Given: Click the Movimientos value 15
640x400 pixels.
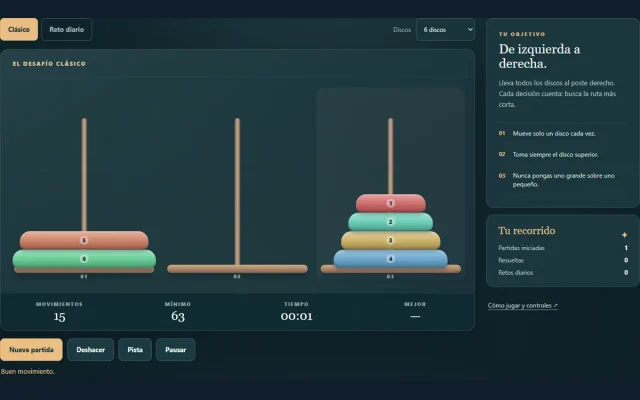Looking at the screenshot, I should click(x=60, y=316).
